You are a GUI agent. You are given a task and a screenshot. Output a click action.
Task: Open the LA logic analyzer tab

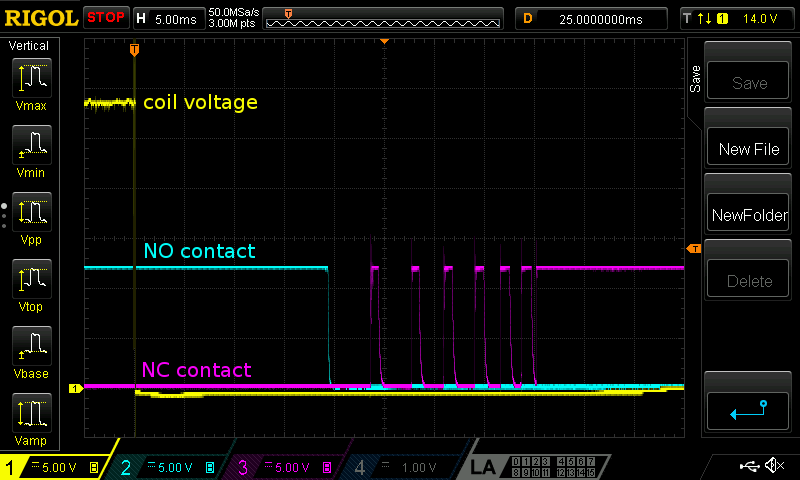tap(482, 467)
